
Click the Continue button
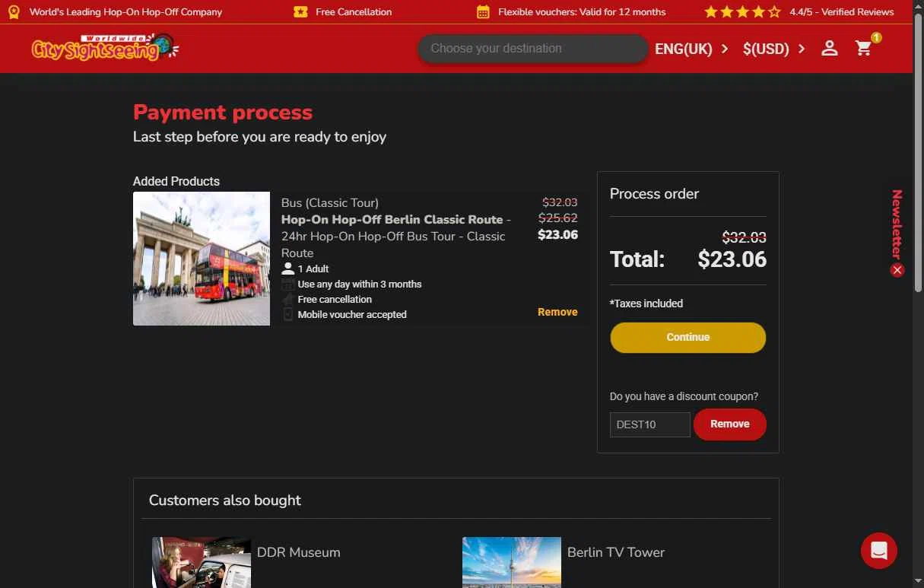pos(688,337)
